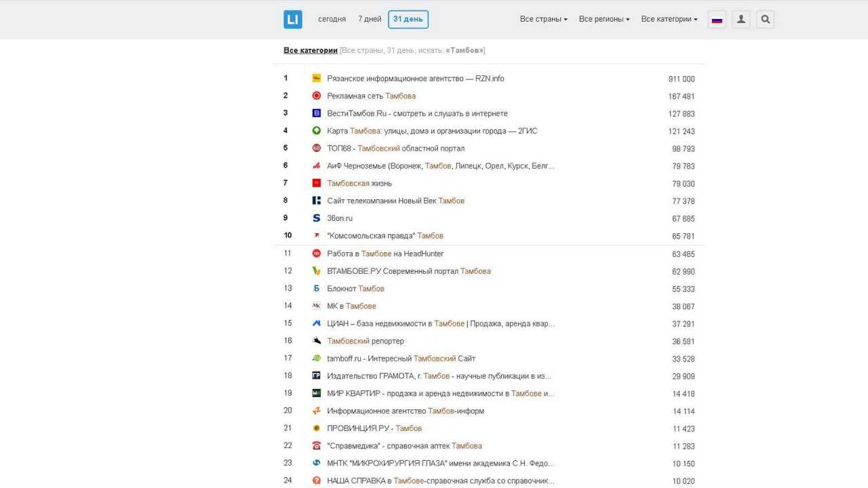Click visitor count 127 883
The image size is (868, 488).
(682, 114)
